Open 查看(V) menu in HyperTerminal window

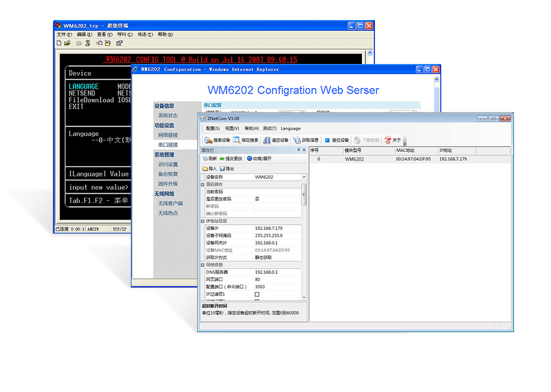point(104,35)
